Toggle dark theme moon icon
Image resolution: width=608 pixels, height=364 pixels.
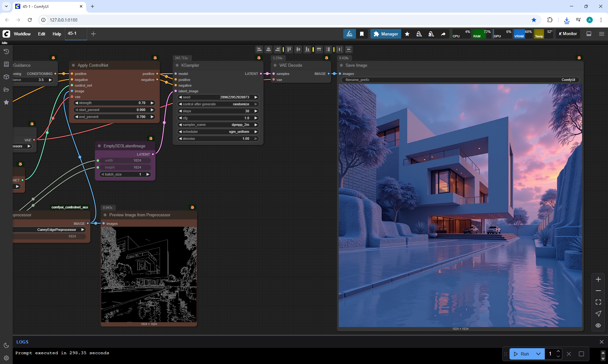pos(6,345)
